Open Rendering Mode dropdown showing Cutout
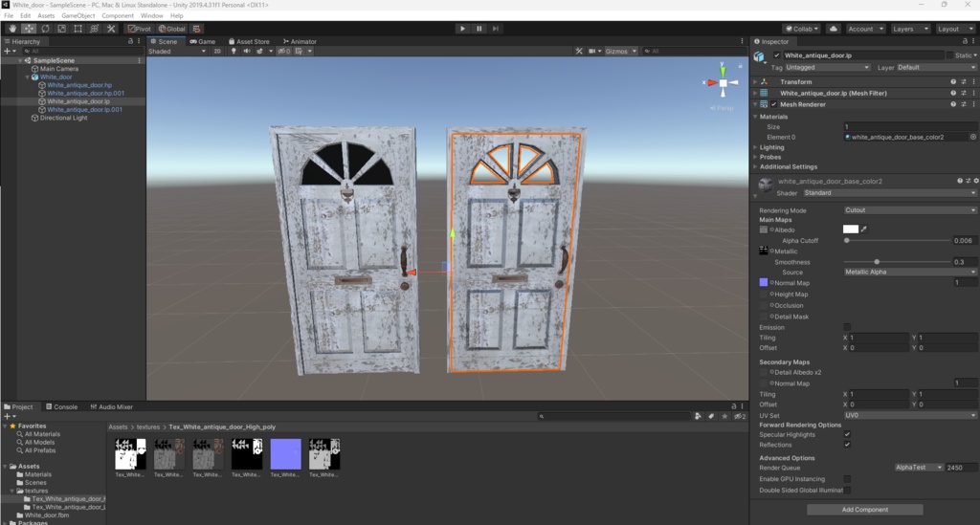The width and height of the screenshot is (980, 525). click(x=909, y=210)
